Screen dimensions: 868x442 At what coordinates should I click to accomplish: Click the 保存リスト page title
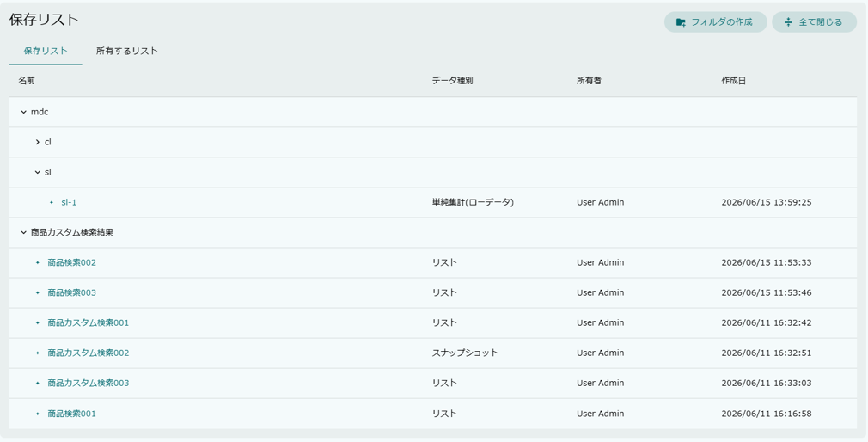[44, 20]
